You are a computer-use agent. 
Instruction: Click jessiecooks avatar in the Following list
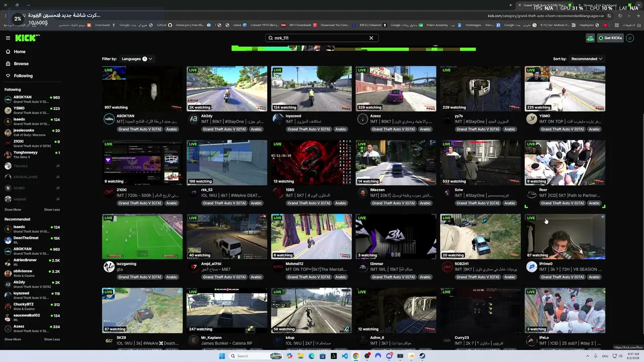coord(8,132)
